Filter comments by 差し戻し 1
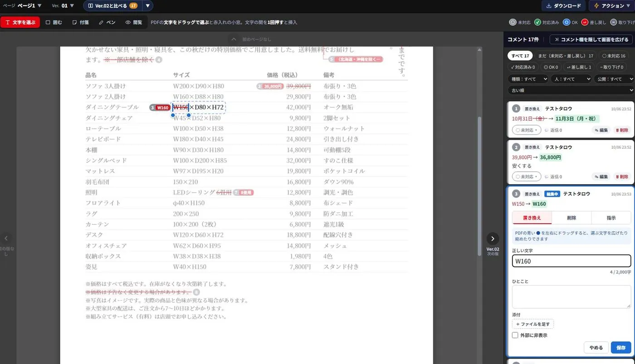This screenshot has height=364, width=635. pos(579,67)
